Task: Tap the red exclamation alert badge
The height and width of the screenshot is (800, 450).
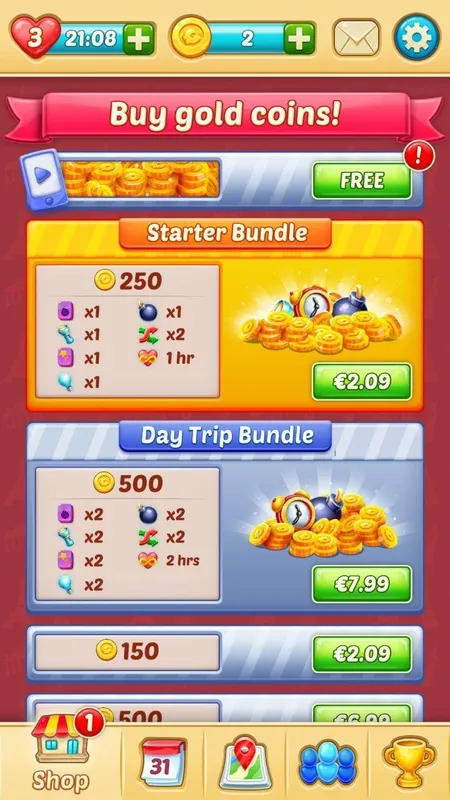Action: pyautogui.click(x=419, y=156)
